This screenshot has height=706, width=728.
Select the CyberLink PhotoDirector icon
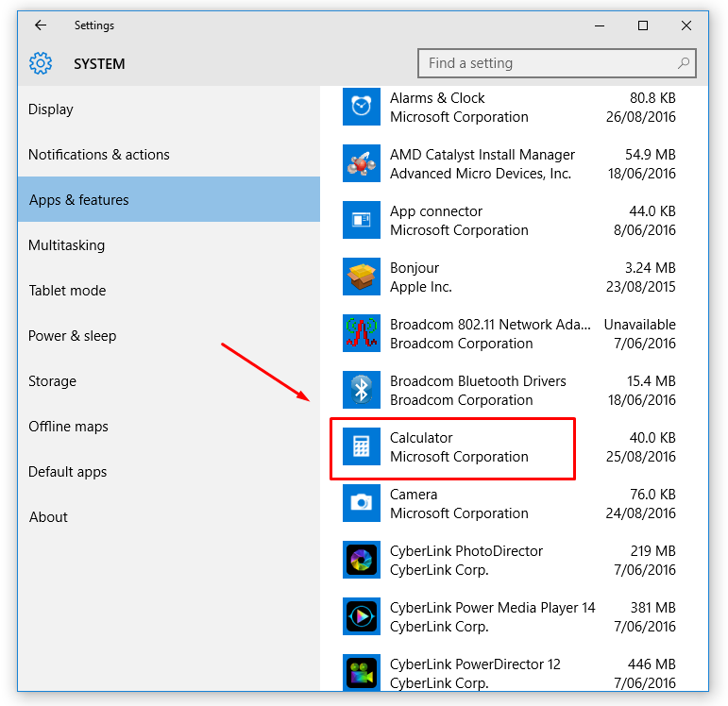click(x=361, y=561)
